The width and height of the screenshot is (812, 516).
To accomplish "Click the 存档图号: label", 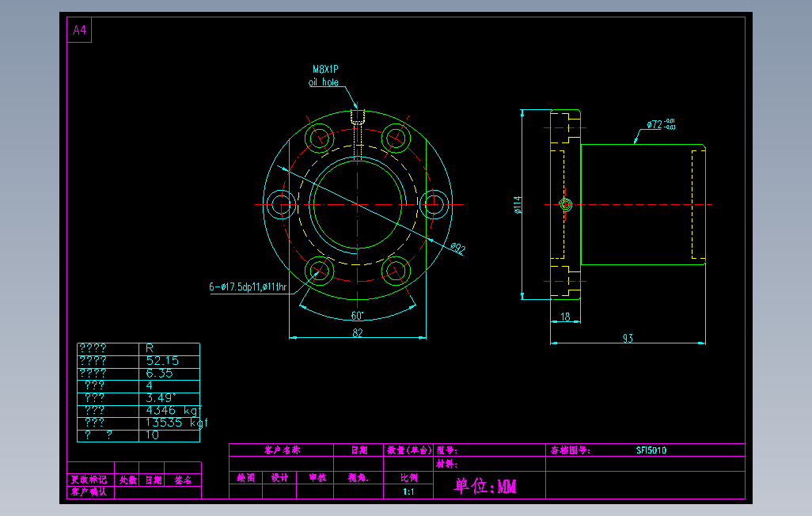I will pos(570,450).
